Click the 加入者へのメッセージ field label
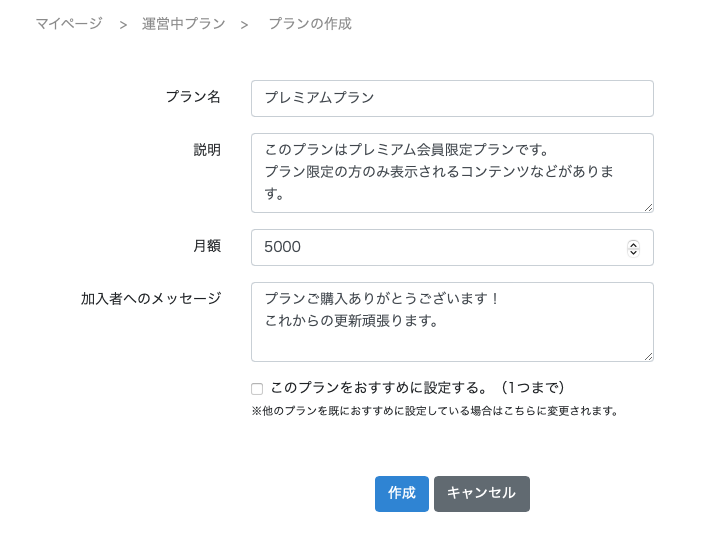Screen dimensions: 726x540 (x=151, y=299)
